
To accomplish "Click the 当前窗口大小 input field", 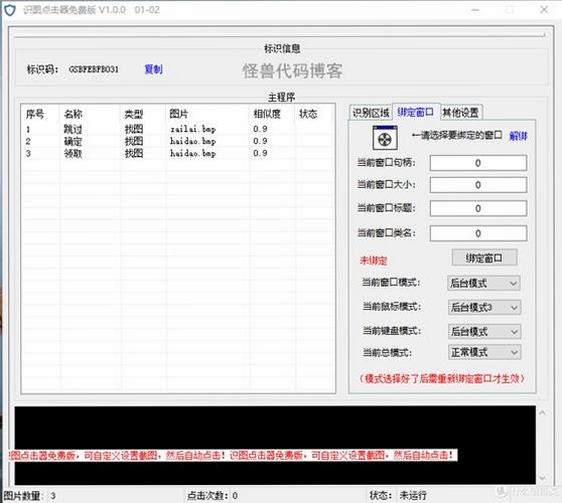I will point(478,185).
